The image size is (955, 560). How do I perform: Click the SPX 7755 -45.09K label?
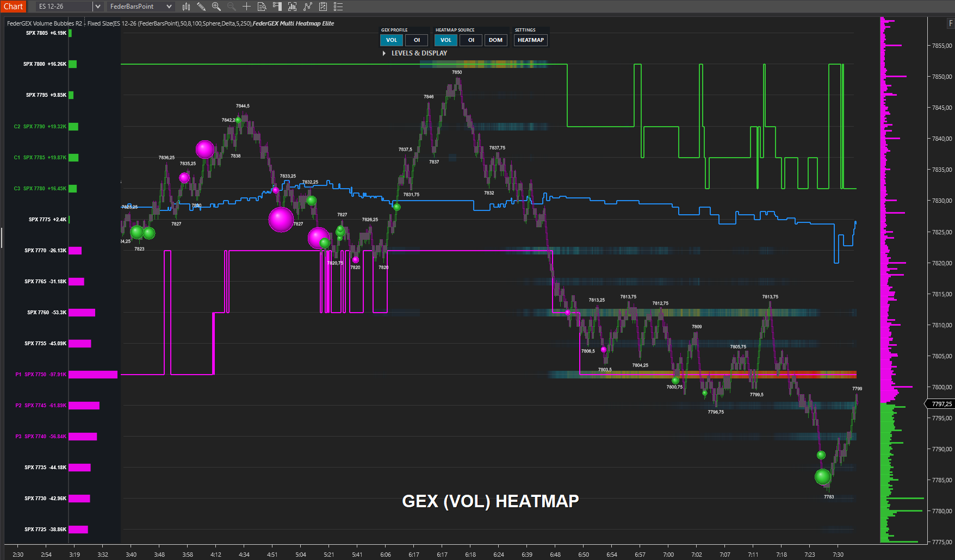point(45,344)
